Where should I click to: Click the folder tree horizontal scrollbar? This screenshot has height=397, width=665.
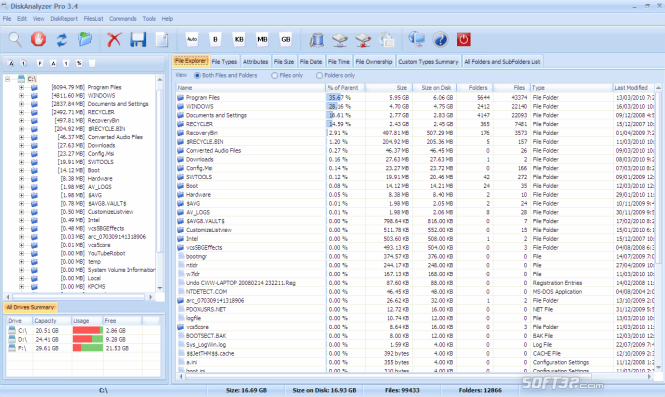tap(79, 297)
